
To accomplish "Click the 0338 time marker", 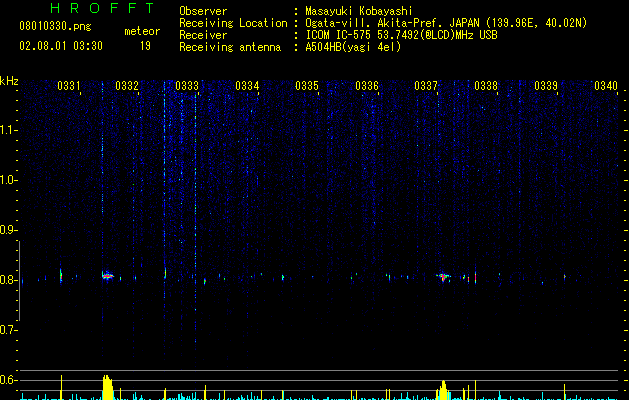I will pos(486,85).
